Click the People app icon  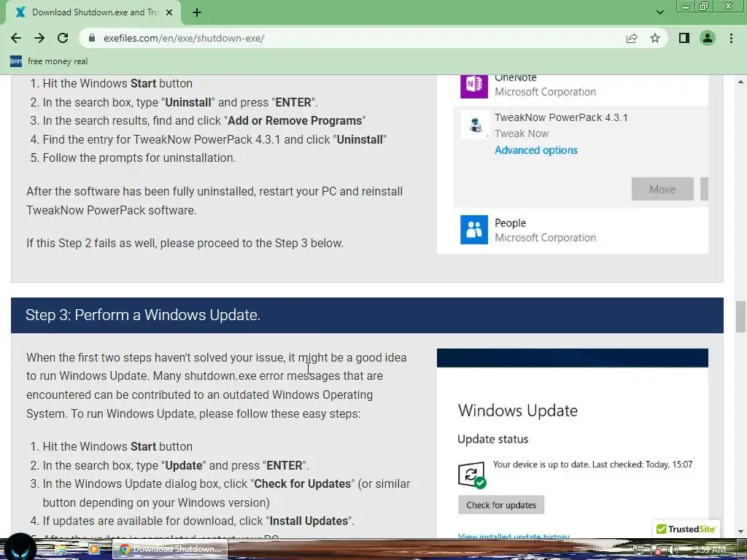[474, 230]
